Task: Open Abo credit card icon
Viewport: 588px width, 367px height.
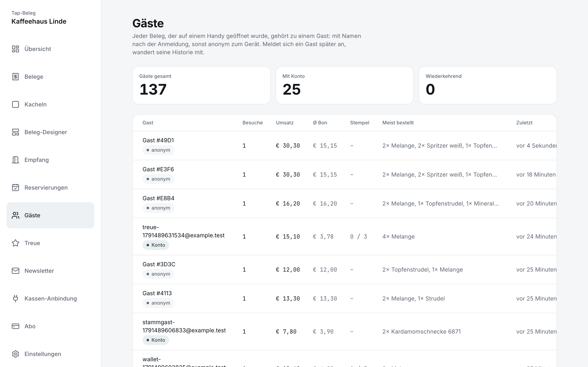Action: click(x=16, y=326)
